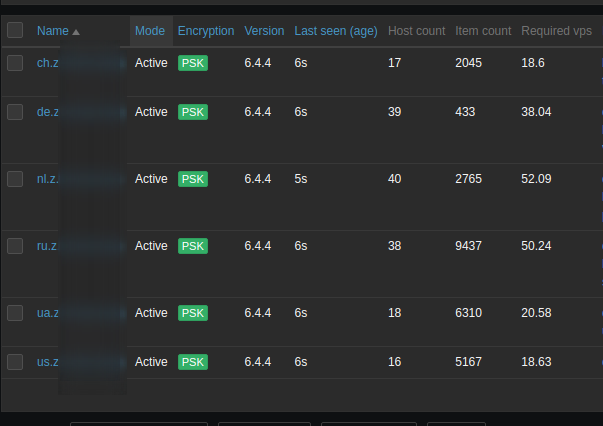This screenshot has width=603, height=426.
Task: Sort table by Last seen (age)
Action: pyautogui.click(x=336, y=31)
